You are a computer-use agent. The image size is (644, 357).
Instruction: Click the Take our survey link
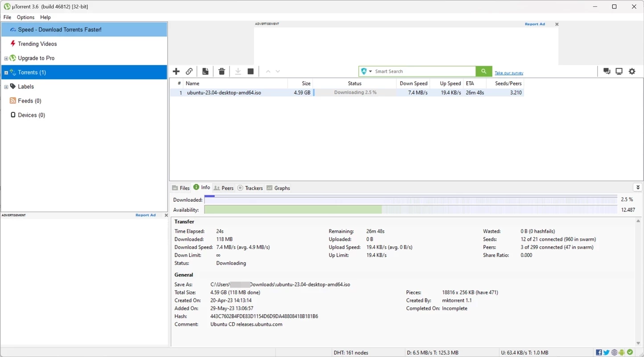[509, 73]
